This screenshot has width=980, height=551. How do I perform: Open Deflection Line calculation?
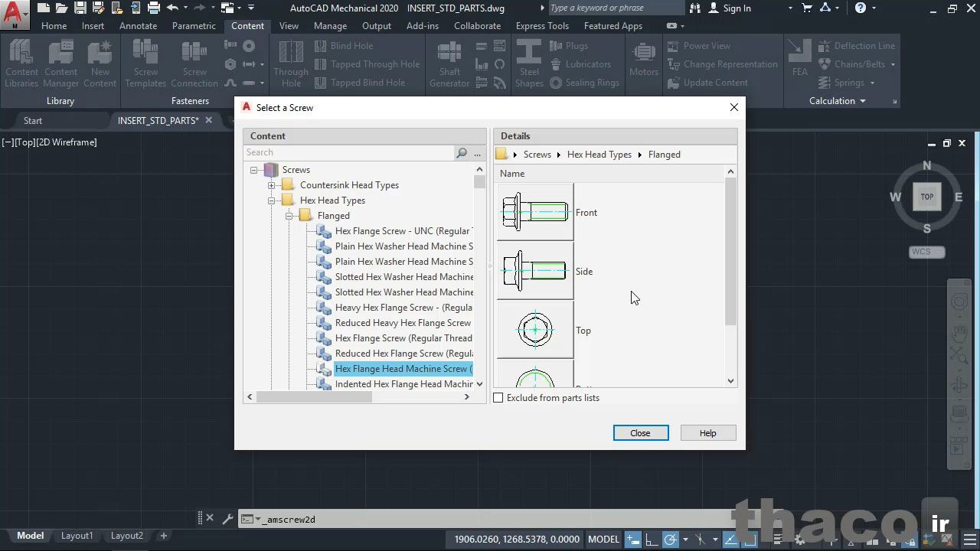pos(856,45)
